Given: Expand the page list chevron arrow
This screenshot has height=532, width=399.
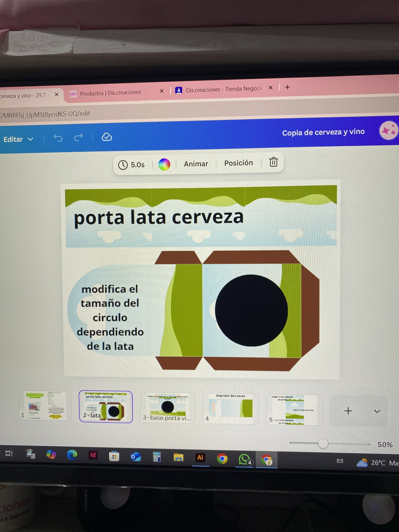Looking at the screenshot, I should pos(377,411).
